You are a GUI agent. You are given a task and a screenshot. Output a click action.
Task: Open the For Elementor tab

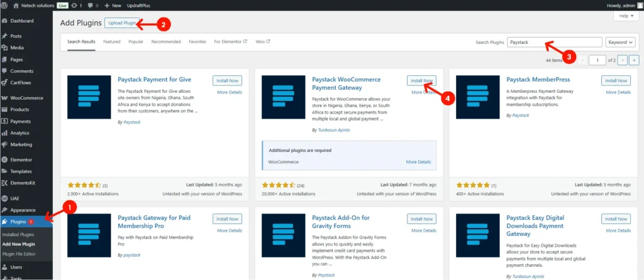[x=230, y=42]
